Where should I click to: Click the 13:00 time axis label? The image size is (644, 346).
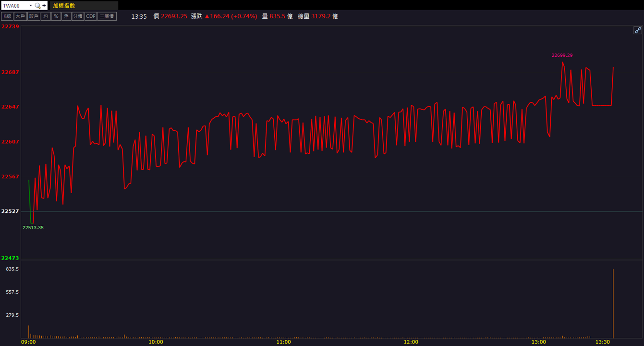coord(539,342)
